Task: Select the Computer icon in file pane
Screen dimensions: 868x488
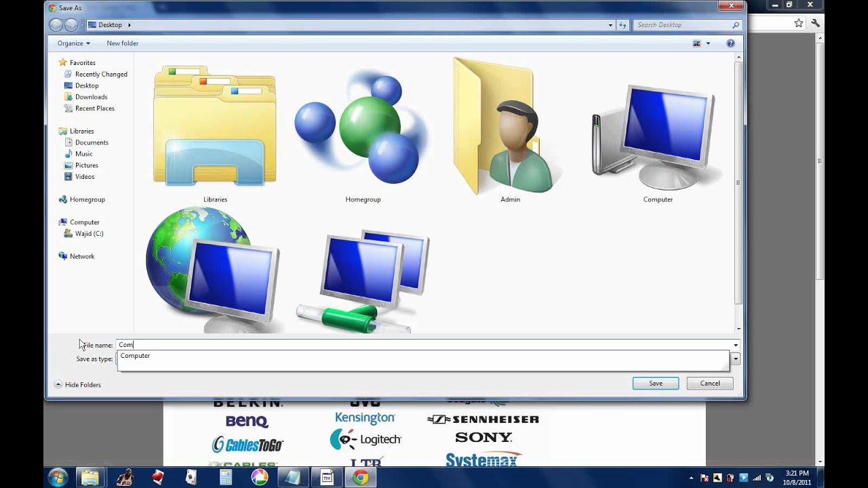Action: click(658, 136)
